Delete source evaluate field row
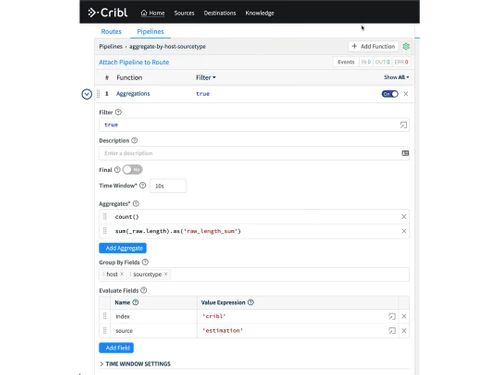The height and width of the screenshot is (375, 500). click(x=404, y=331)
